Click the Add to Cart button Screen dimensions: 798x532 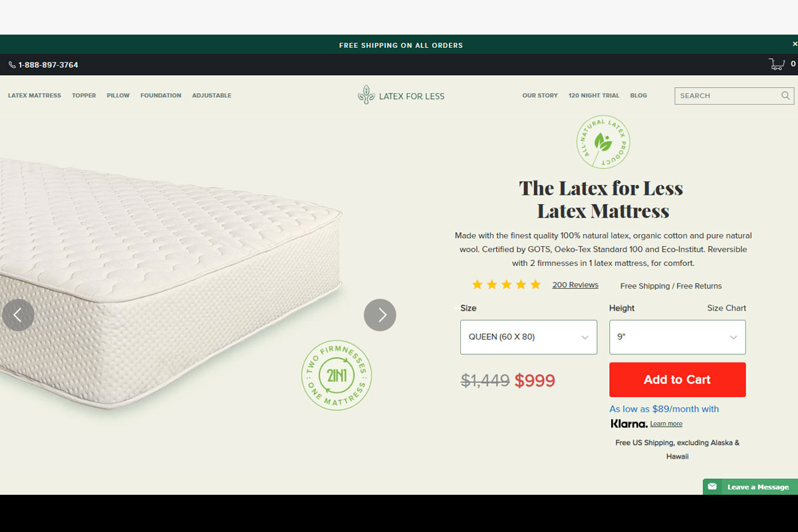[x=677, y=380]
